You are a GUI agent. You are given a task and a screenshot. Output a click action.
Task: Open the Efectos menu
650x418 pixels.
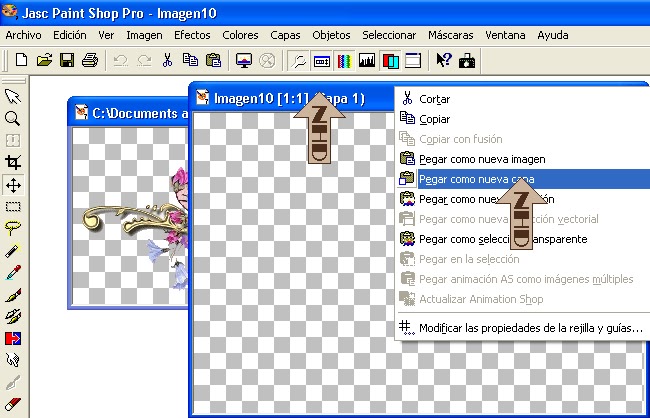pos(192,35)
